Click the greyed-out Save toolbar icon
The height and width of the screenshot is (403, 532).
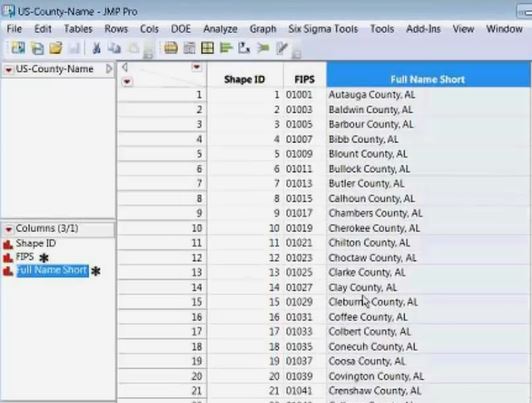[x=74, y=48]
